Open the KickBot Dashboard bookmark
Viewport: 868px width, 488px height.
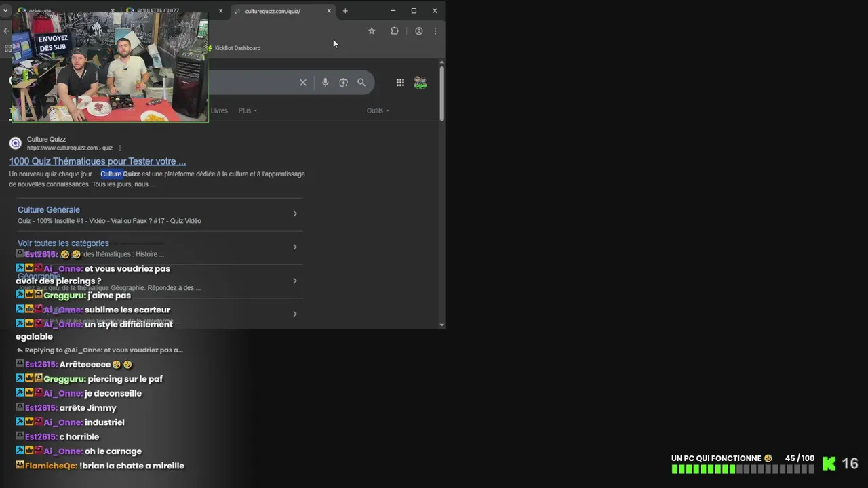click(234, 48)
